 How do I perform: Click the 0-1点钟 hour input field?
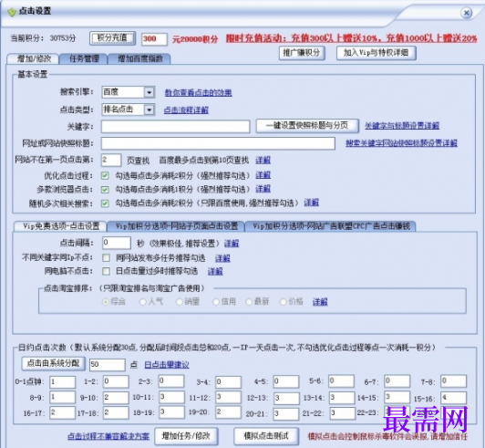coord(63,382)
